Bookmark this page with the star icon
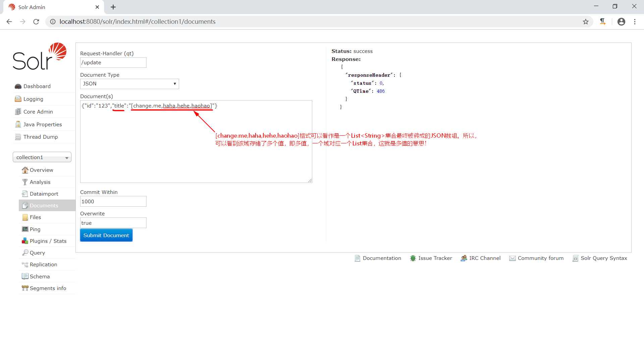 tap(586, 21)
